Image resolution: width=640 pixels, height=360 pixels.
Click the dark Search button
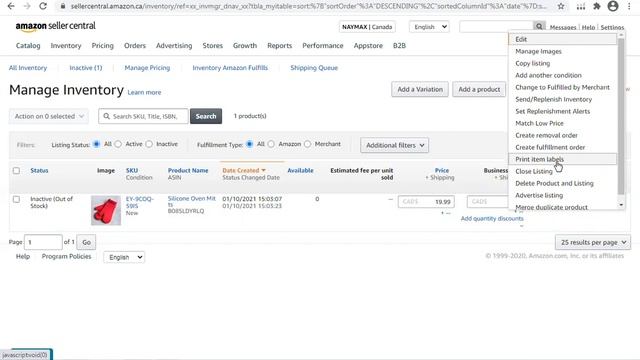tap(206, 116)
